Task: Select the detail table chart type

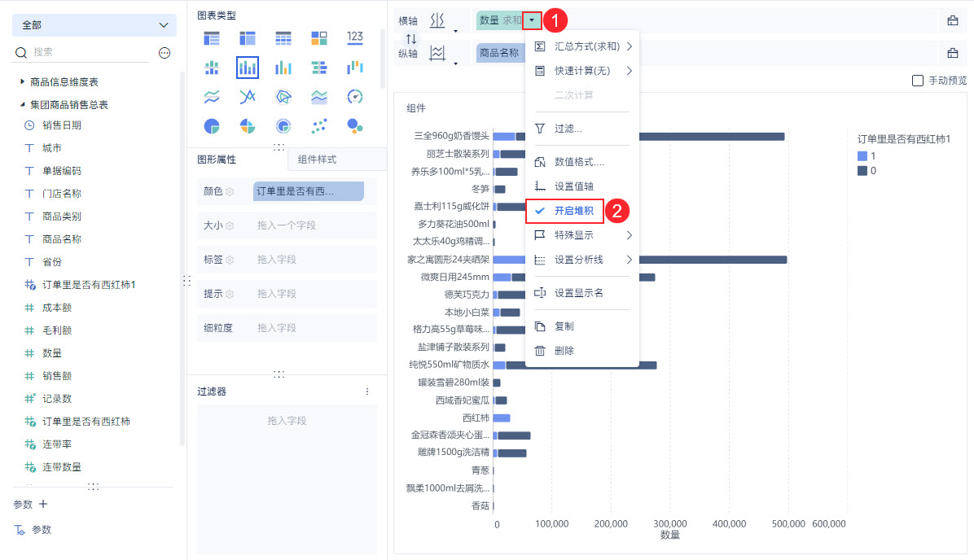Action: point(283,38)
